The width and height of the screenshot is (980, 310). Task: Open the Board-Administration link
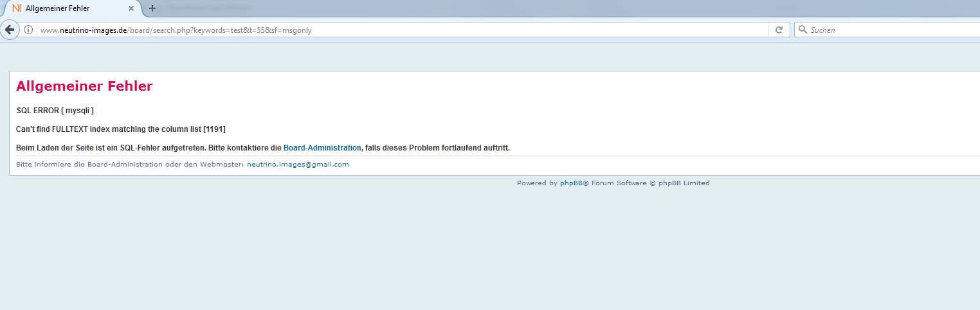[x=322, y=148]
